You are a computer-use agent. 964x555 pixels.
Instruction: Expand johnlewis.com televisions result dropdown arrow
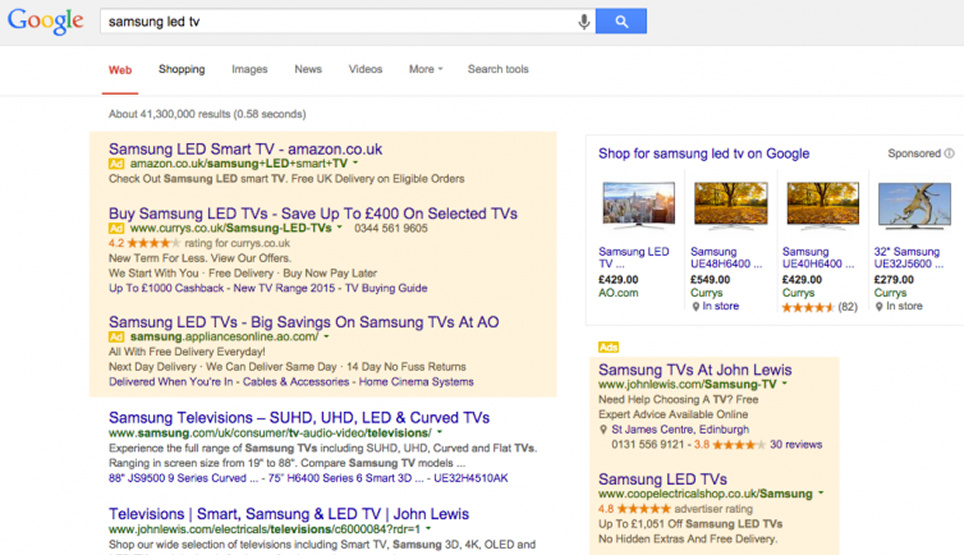[429, 529]
